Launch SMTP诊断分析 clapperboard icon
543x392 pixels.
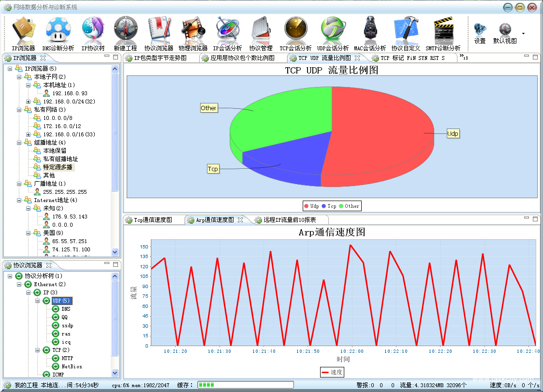click(x=443, y=30)
